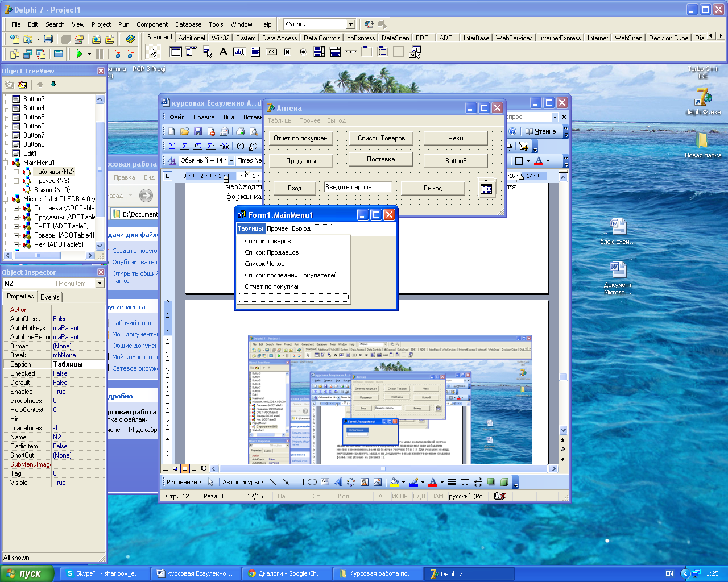Open the Run dropdown arrow next to play

(89, 54)
